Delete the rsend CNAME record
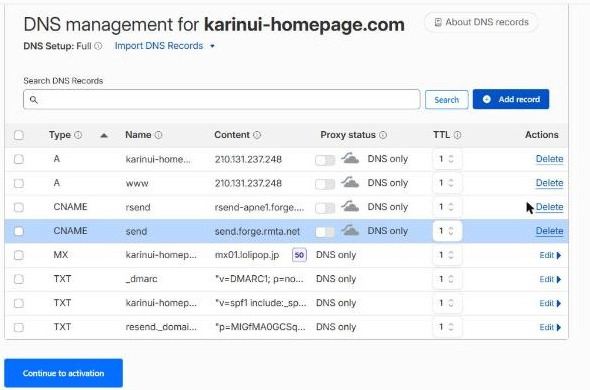Viewport: 590px width, 390px height. click(549, 207)
